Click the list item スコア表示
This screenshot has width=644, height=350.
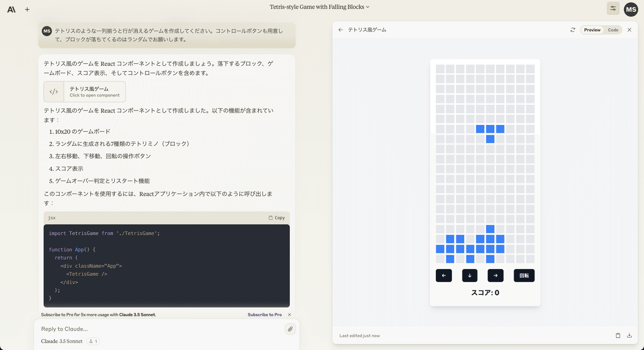click(69, 169)
